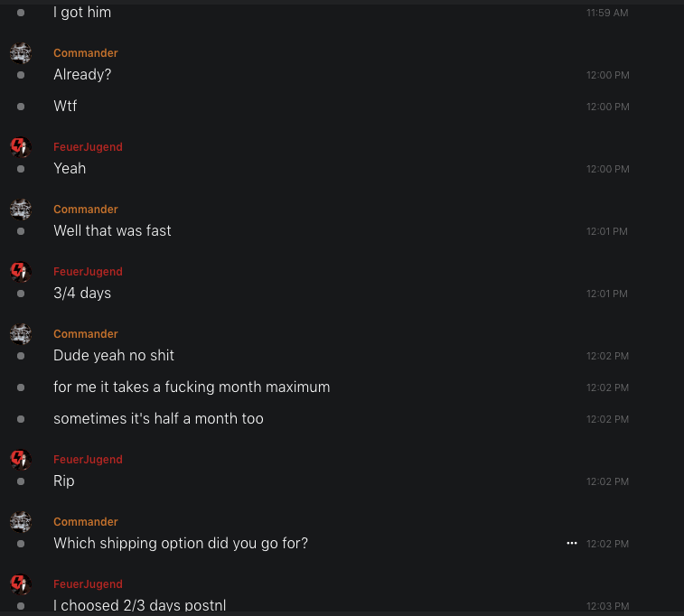This screenshot has width=684, height=616.
Task: Click the message about taking a month maximum
Action: [192, 387]
